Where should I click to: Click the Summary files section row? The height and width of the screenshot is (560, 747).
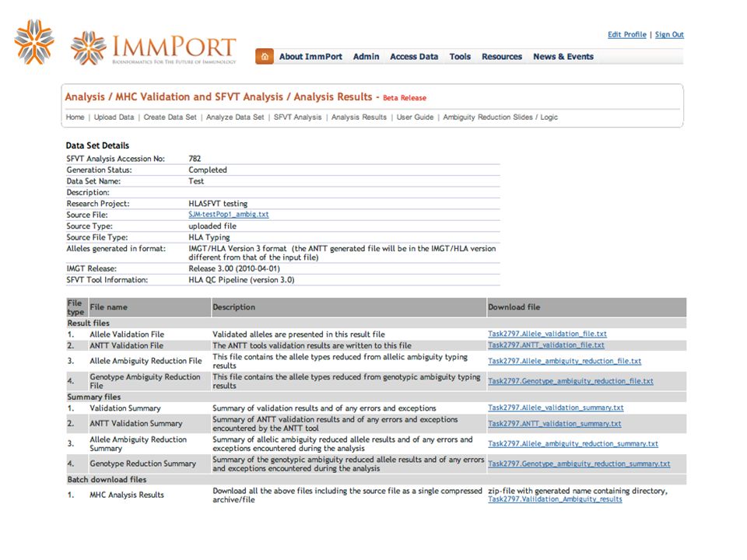point(377,397)
